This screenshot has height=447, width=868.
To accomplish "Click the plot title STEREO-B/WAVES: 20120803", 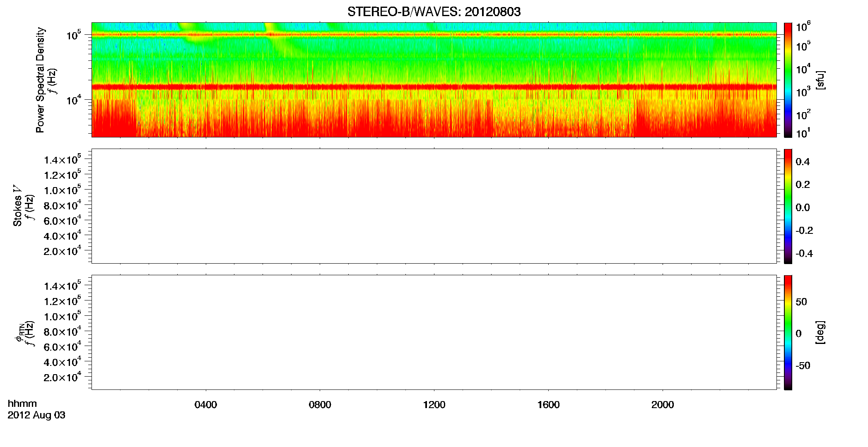I will (x=434, y=12).
